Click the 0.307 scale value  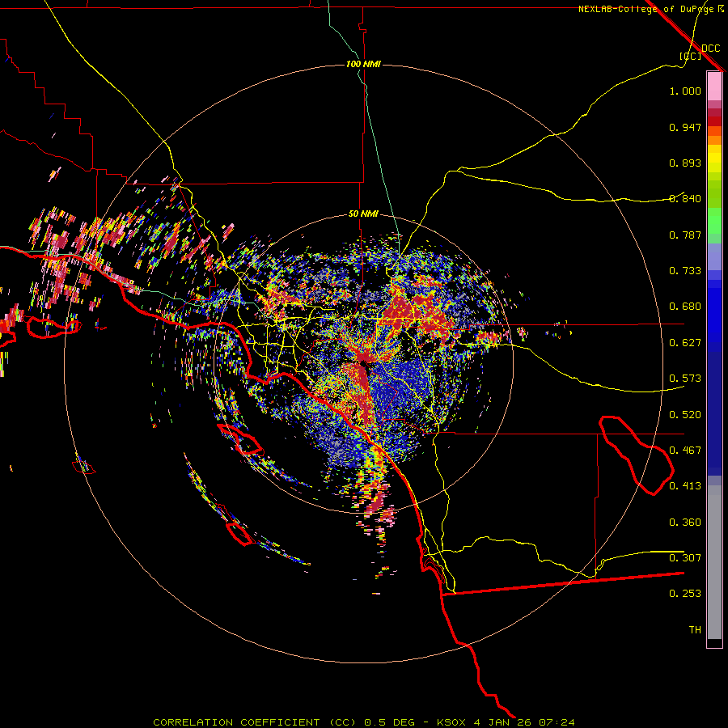[685, 558]
